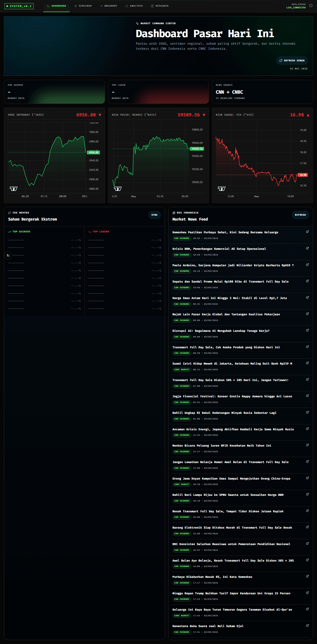Click the Top Gainer summary card

click(54, 92)
